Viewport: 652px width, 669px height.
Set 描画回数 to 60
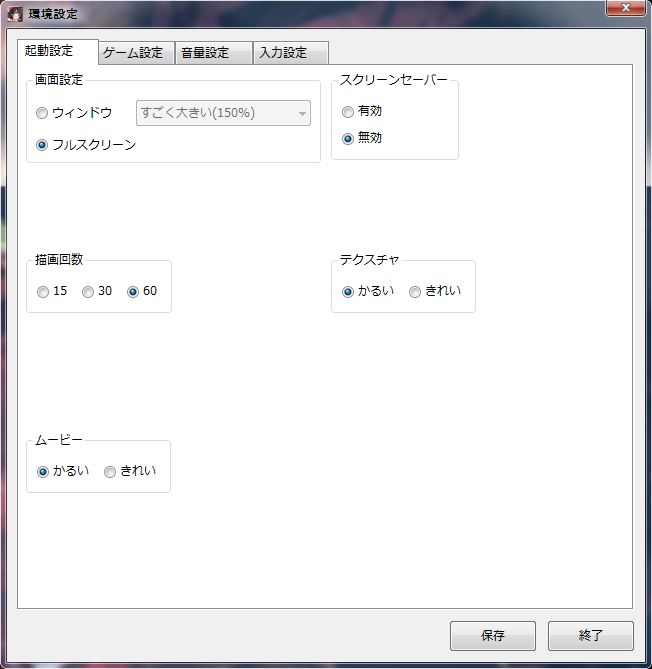tap(133, 292)
